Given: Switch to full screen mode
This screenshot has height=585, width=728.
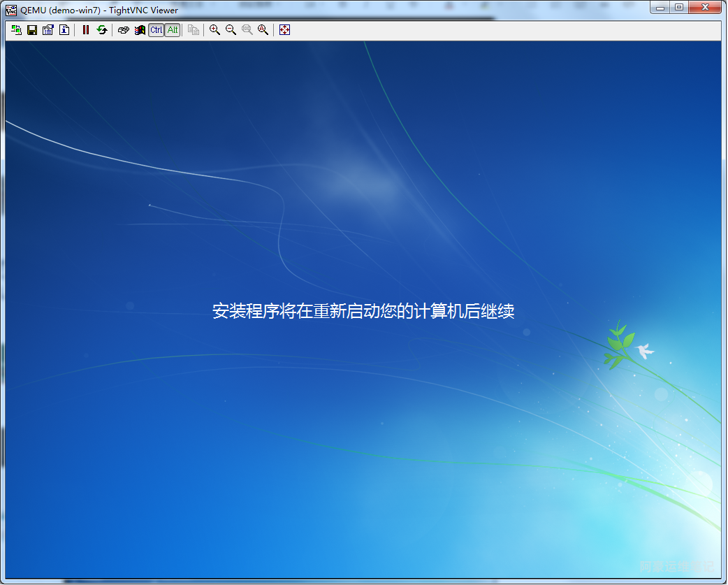Looking at the screenshot, I should pos(284,30).
